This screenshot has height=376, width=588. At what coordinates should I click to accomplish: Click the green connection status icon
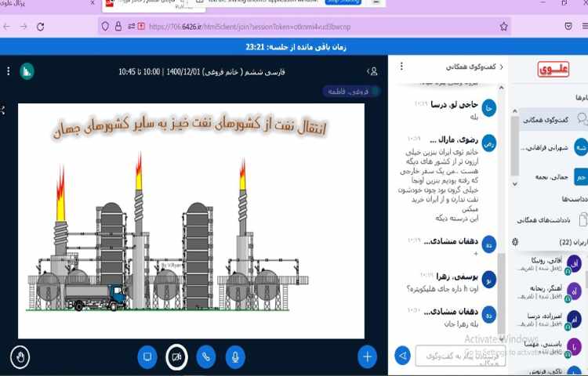tap(27, 71)
